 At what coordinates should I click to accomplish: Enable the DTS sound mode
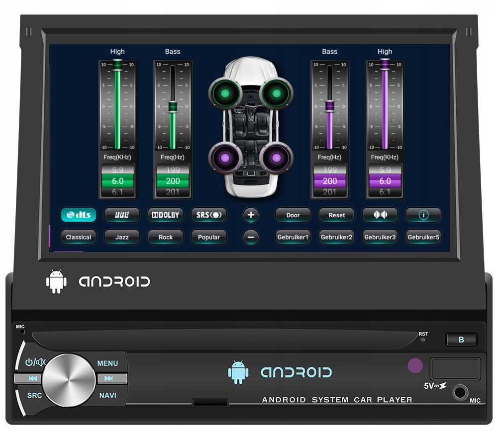[79, 215]
